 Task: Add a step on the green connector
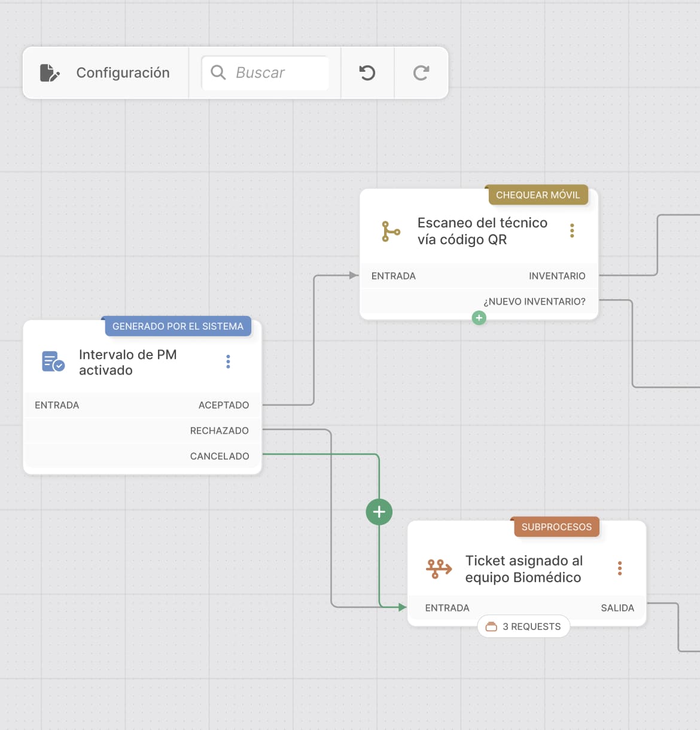(379, 512)
